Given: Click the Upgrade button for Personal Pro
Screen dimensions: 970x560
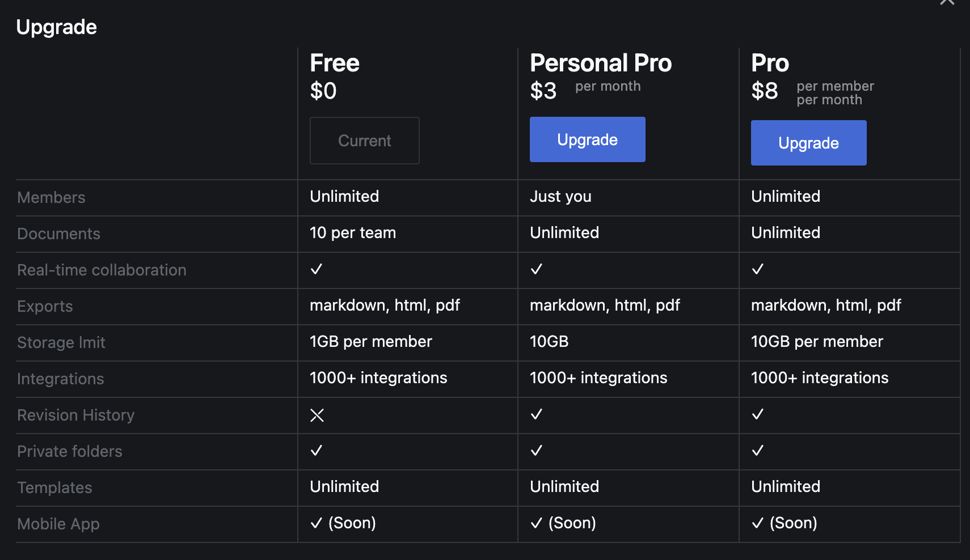Looking at the screenshot, I should pyautogui.click(x=587, y=139).
